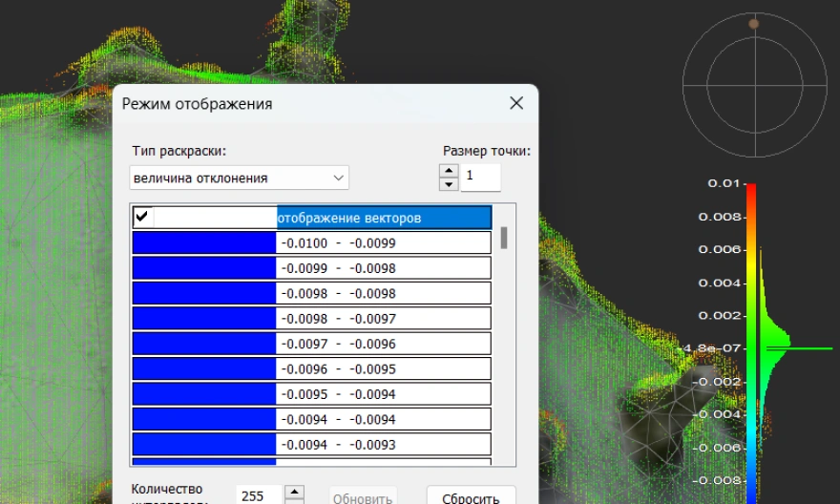The height and width of the screenshot is (504, 840).
Task: Toggle the отображение векторов checkbox
Action: tap(143, 218)
